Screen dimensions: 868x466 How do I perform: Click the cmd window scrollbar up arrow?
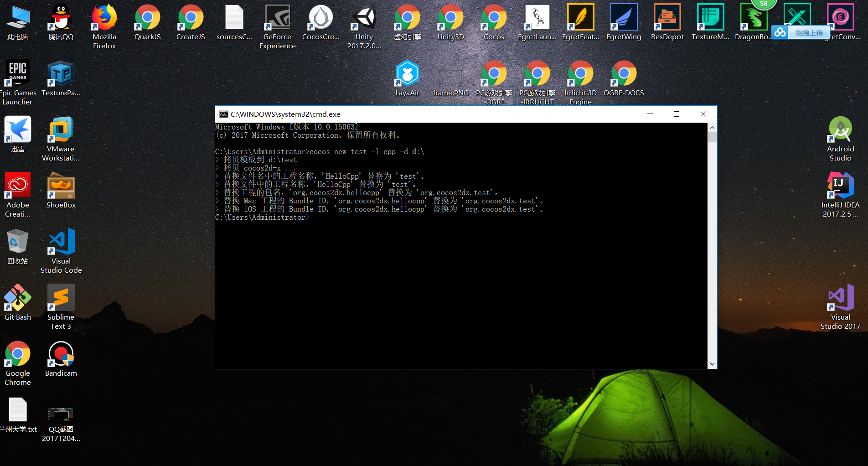point(712,128)
